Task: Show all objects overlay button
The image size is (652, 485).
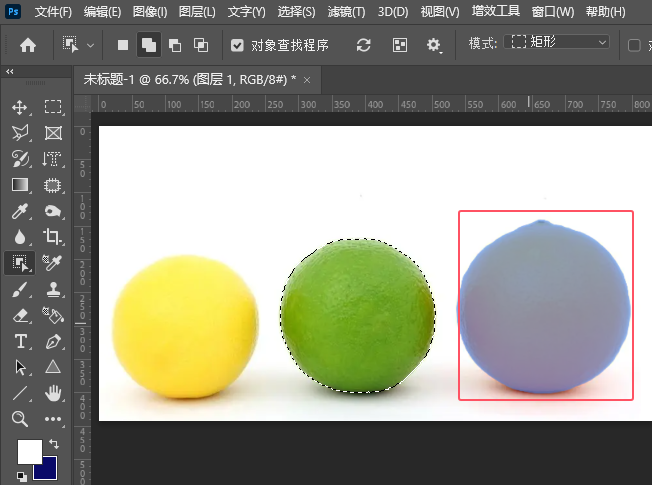Action: (x=400, y=45)
